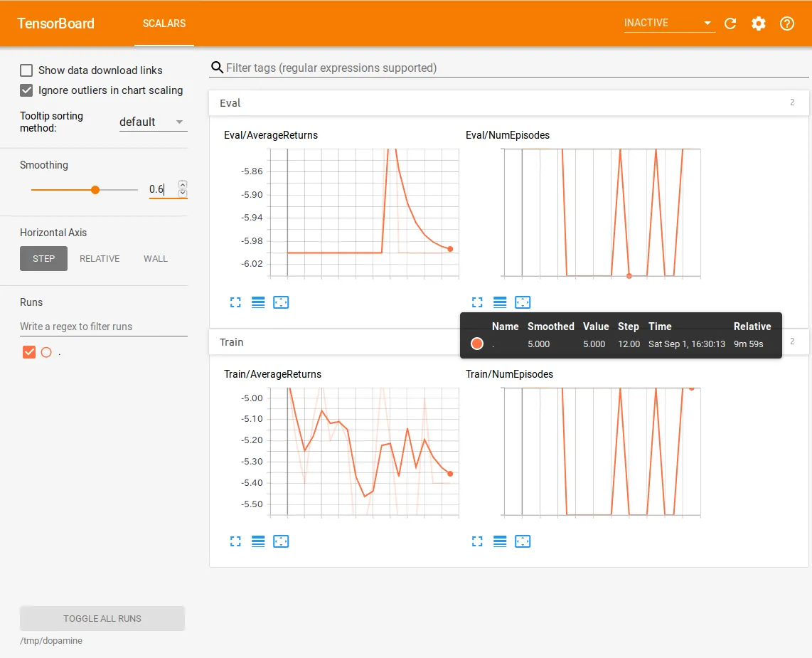This screenshot has width=812, height=658.
Task: Expand Eval/NumEpisodes chart to full size
Action: pos(478,302)
